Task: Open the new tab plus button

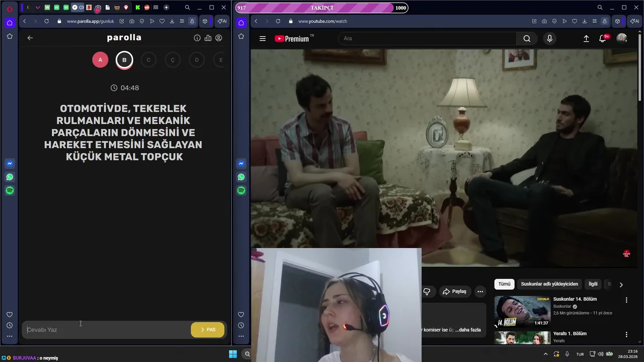Action: tap(166, 8)
